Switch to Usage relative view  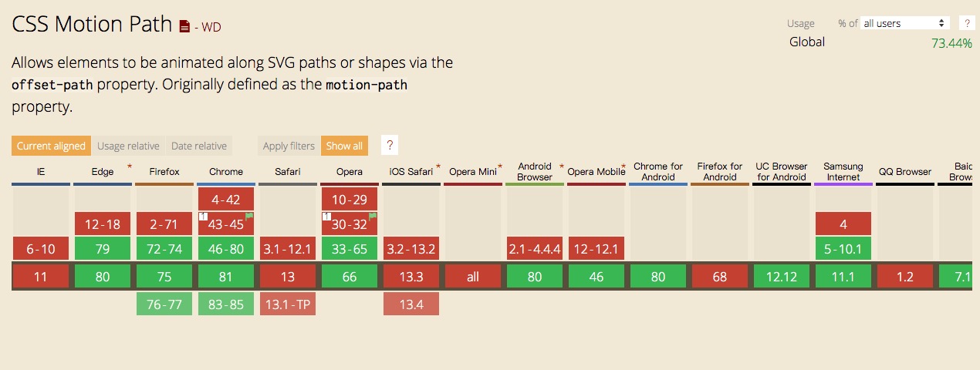tap(128, 146)
